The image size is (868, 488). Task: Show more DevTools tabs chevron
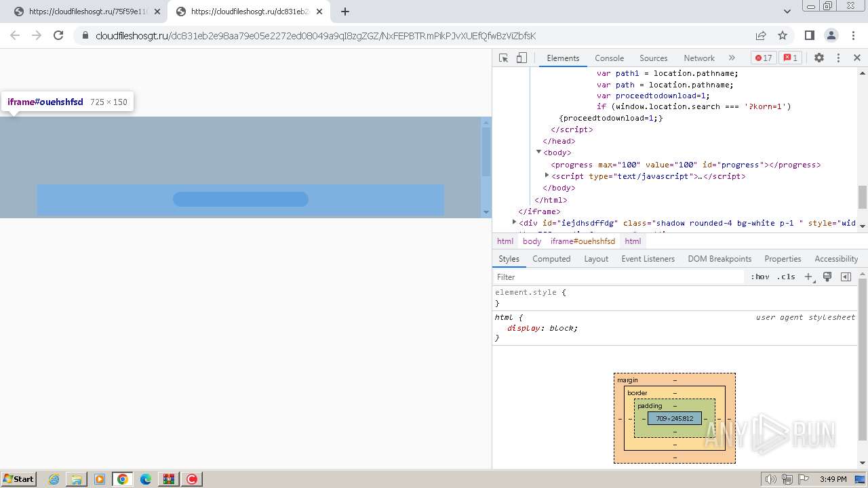pos(732,58)
